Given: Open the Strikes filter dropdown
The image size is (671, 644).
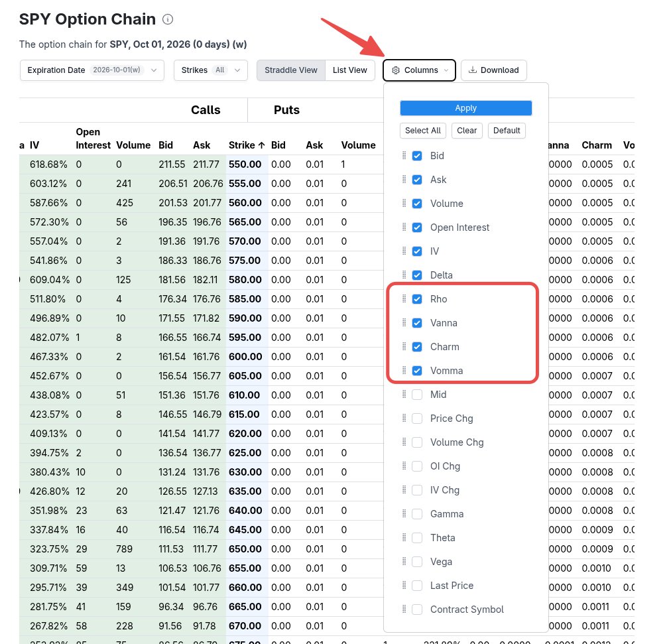Looking at the screenshot, I should 211,70.
